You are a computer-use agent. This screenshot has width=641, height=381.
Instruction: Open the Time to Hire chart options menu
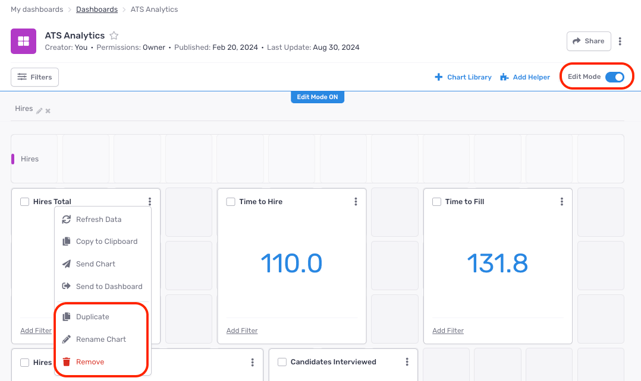pos(356,202)
